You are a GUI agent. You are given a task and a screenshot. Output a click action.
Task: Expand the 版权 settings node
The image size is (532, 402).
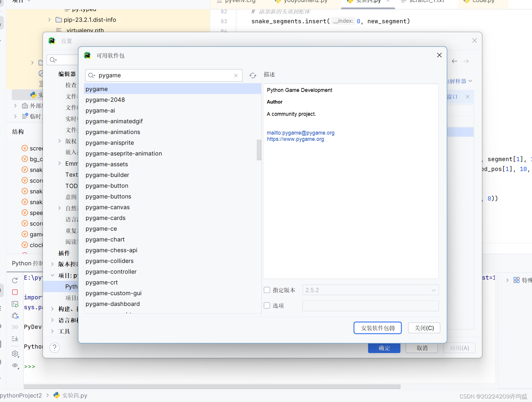[59, 141]
